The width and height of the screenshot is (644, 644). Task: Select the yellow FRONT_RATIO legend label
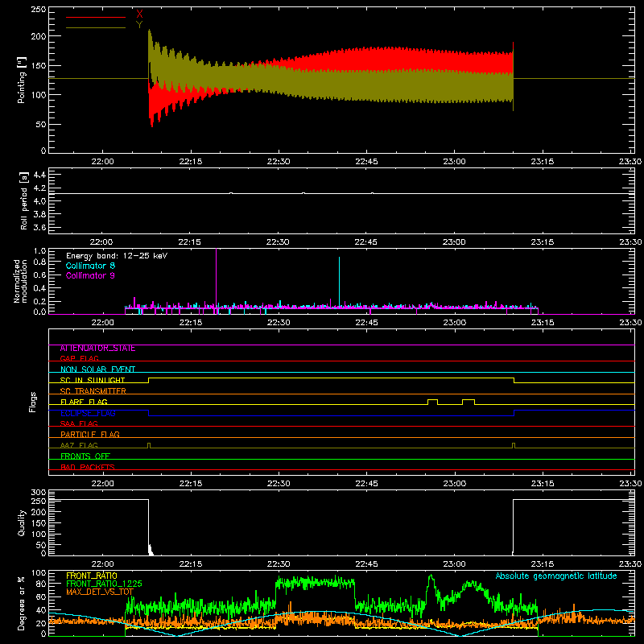click(x=92, y=576)
